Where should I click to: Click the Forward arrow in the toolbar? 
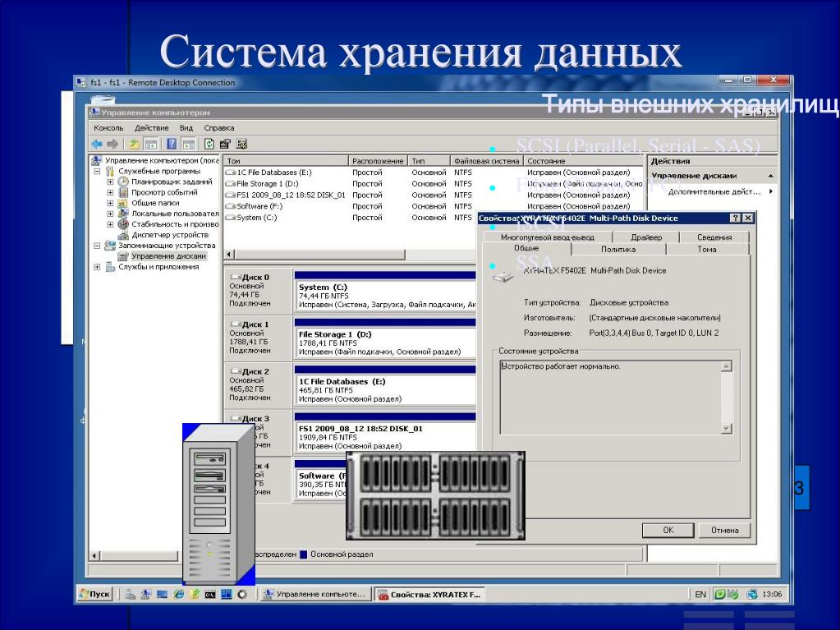click(x=112, y=144)
